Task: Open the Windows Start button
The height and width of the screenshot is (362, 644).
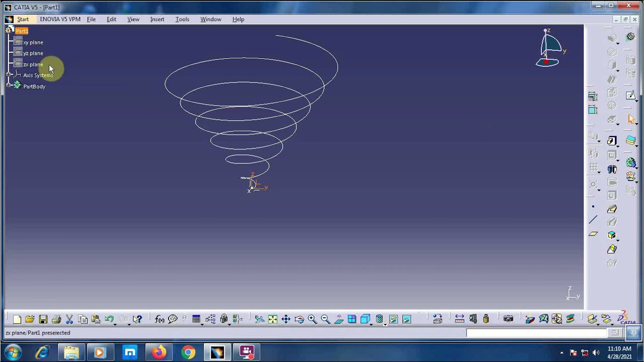Action: [12, 352]
